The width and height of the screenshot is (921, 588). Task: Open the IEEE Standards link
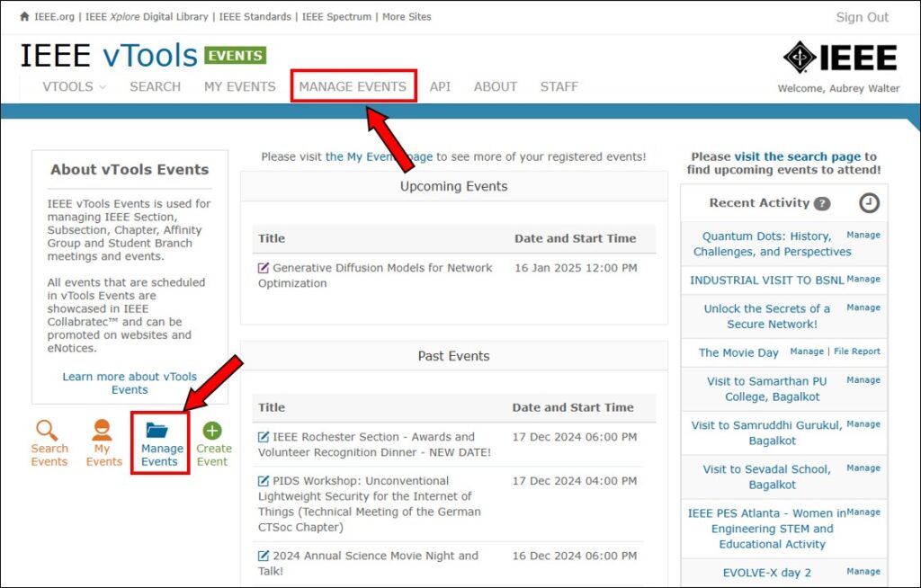(255, 17)
